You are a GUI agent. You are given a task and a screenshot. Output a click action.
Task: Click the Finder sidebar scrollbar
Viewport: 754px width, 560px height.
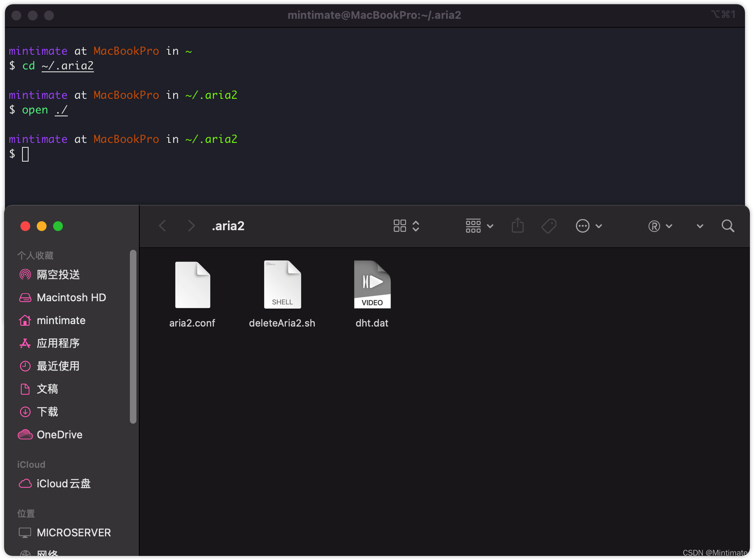(133, 337)
